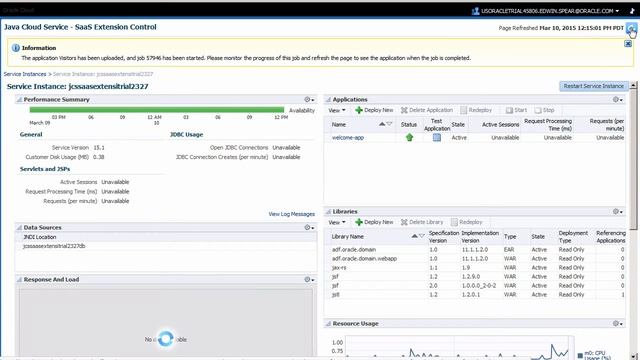The width and height of the screenshot is (640, 360).
Task: Click the Test Application icon for welcome-app
Action: click(436, 138)
